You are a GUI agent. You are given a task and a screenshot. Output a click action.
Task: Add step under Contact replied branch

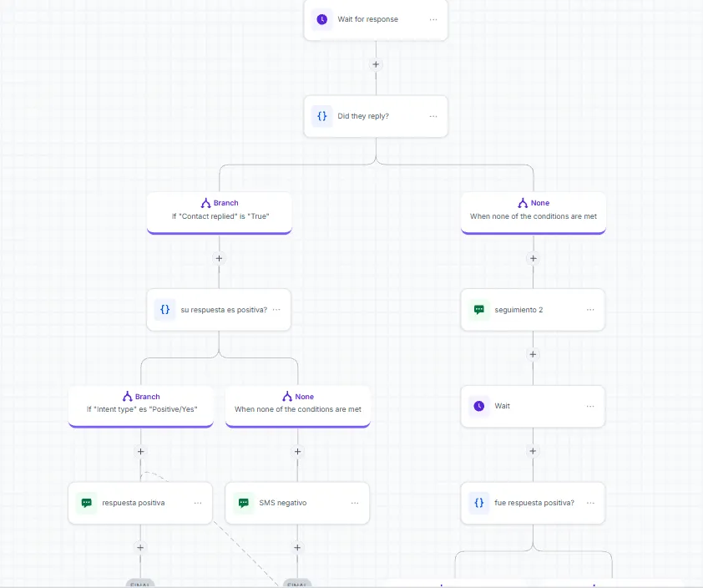point(219,258)
